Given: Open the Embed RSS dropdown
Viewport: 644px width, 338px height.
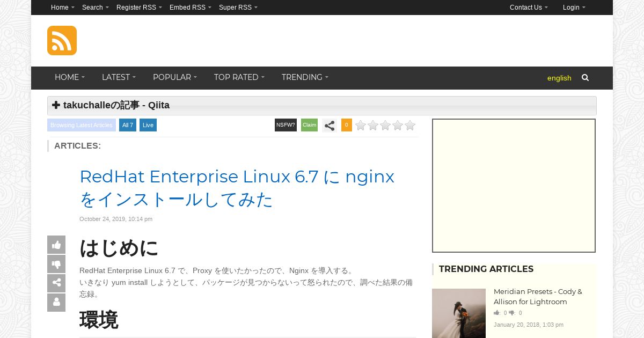Looking at the screenshot, I should pyautogui.click(x=191, y=8).
